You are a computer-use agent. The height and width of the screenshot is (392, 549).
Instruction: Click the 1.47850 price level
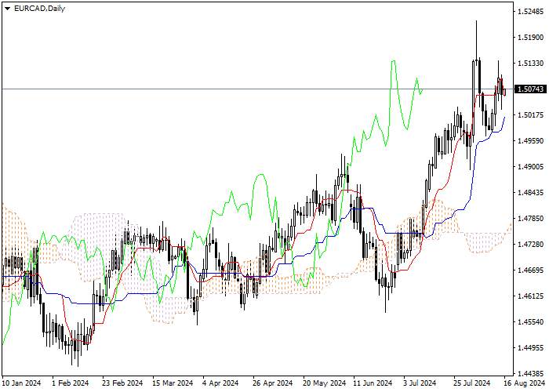(531, 219)
